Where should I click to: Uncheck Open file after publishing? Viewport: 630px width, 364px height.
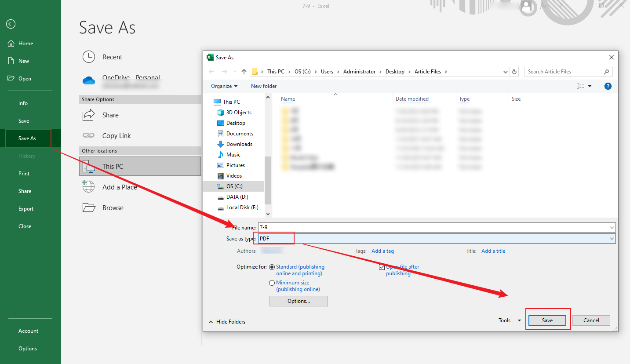coord(382,266)
